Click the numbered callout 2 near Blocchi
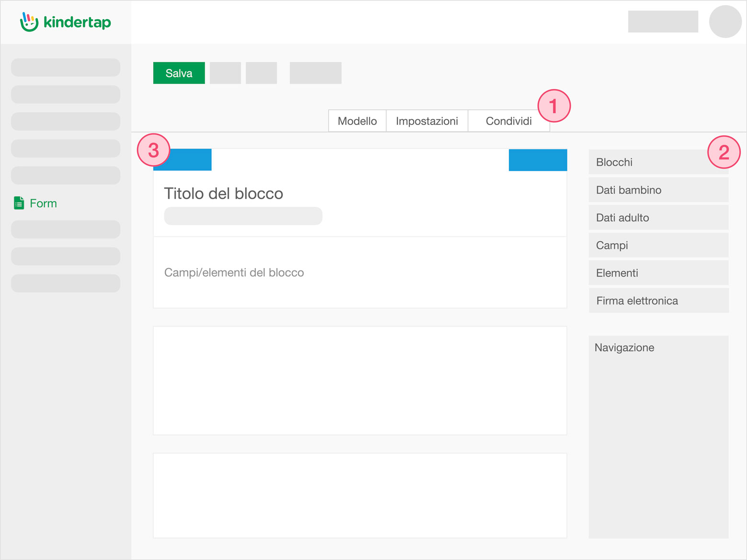747x560 pixels. [724, 152]
